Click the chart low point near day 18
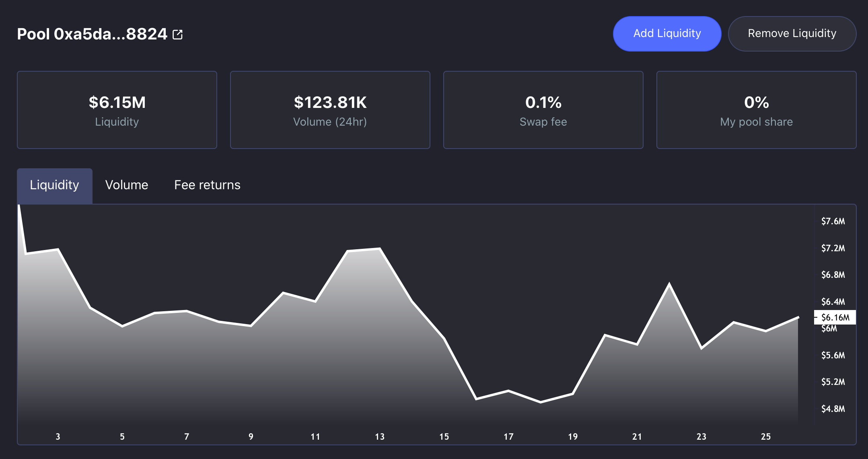Screen dimensions: 868x459 coord(541,402)
